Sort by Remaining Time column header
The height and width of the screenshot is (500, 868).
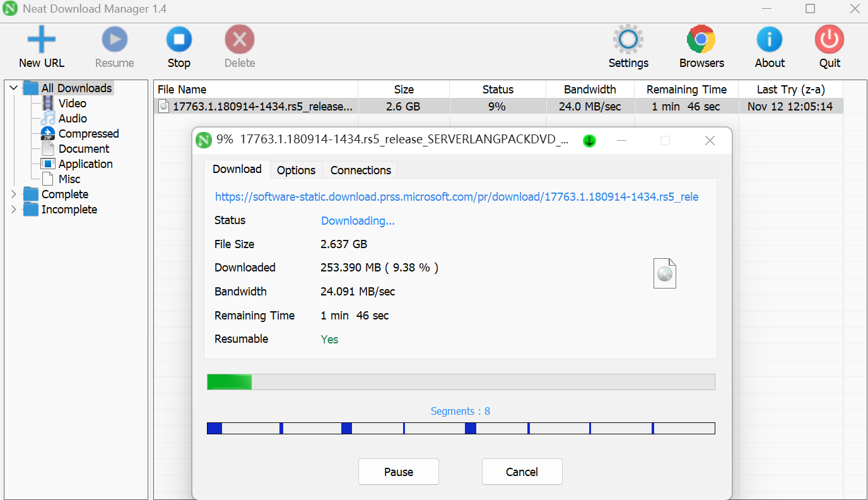(x=686, y=89)
